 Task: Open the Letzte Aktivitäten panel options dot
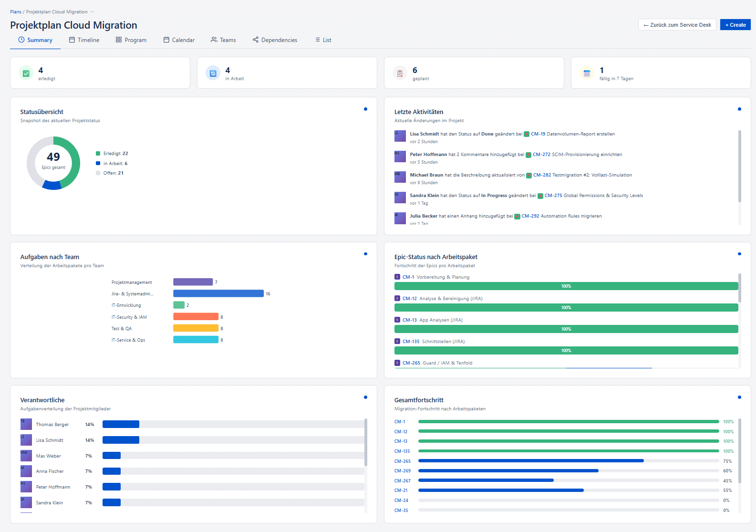(x=739, y=109)
